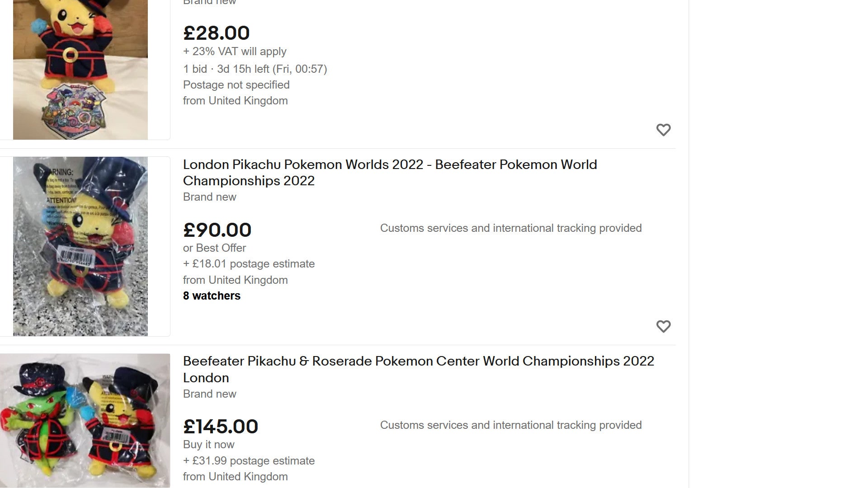Screen dimensions: 868x488
Task: Click the £145.00 price
Action: coord(221,427)
